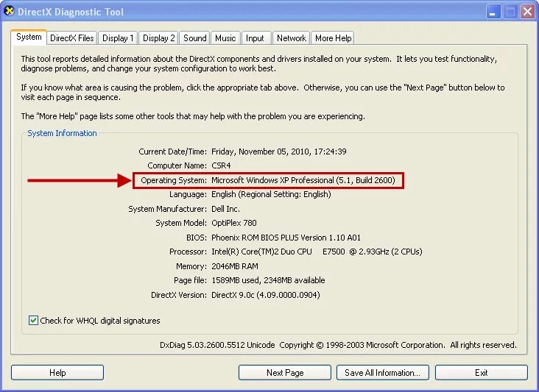Viewport: 539px width, 392px height.
Task: Click the DirectX 9.0c version value
Action: 266,295
